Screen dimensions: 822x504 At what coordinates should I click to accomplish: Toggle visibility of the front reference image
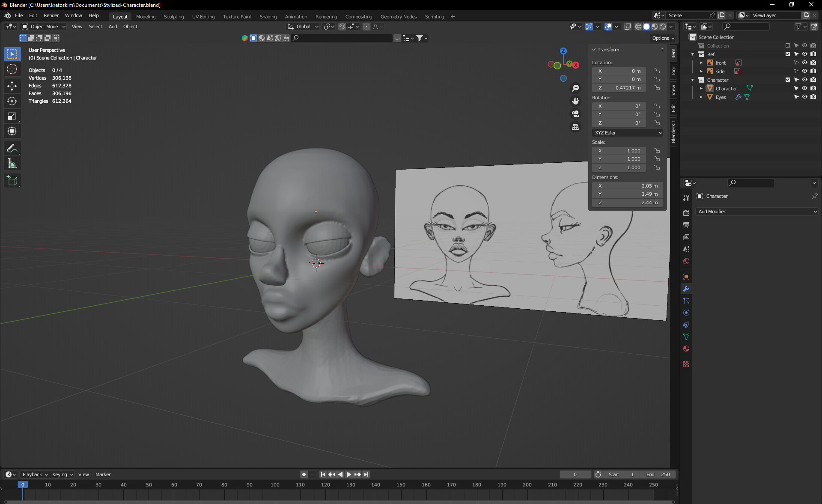(804, 63)
